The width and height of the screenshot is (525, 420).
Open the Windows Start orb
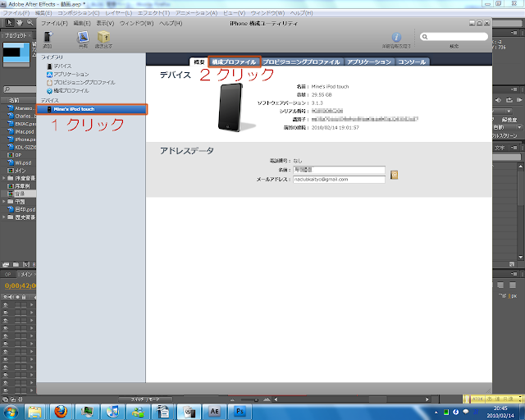coord(11,412)
